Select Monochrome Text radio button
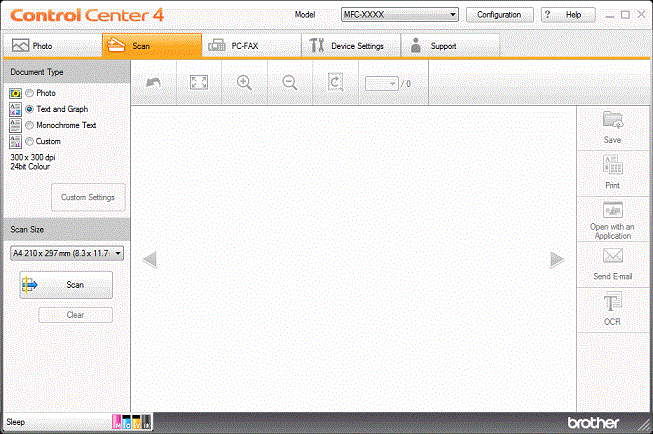The width and height of the screenshot is (653, 434). (30, 125)
